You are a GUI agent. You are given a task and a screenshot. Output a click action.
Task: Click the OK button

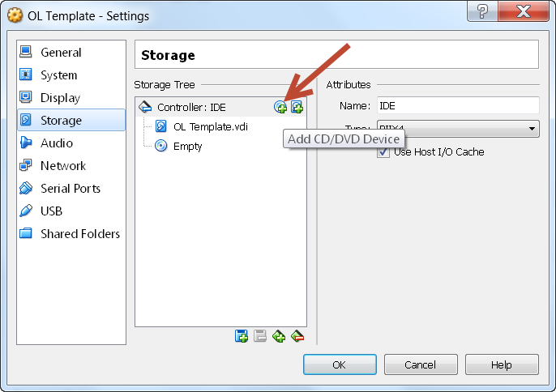pyautogui.click(x=340, y=364)
